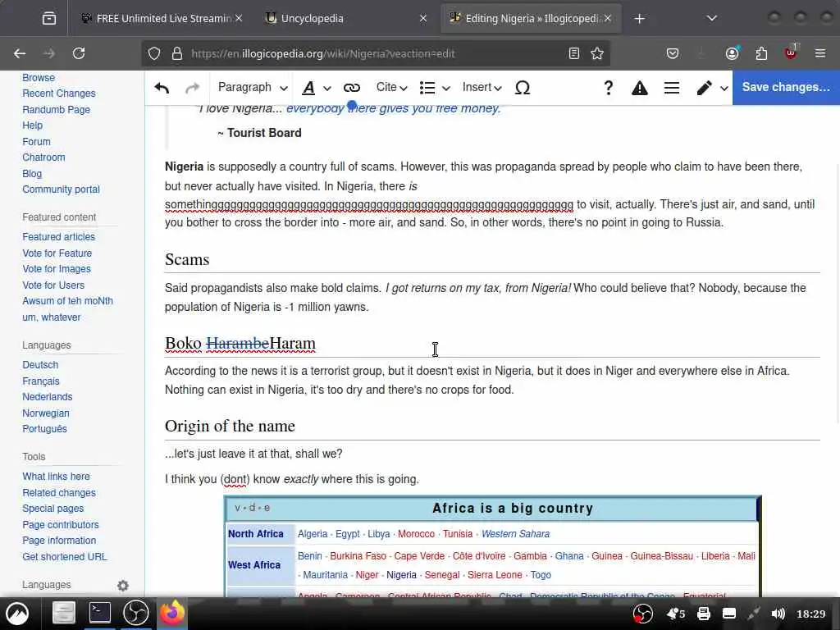Viewport: 840px width, 630px height.
Task: Expand the Paragraph format dropdown
Action: (253, 87)
